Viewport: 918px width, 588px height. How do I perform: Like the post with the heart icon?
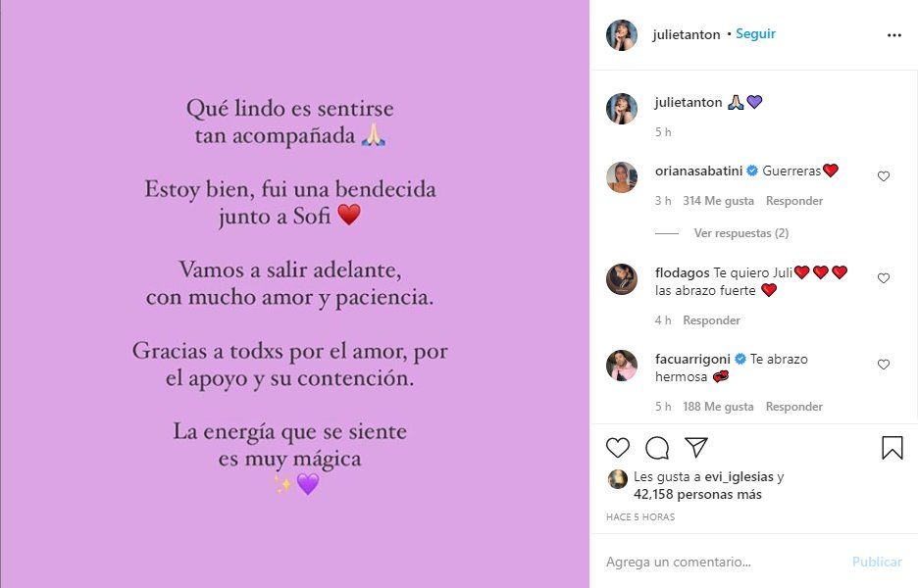(x=618, y=448)
